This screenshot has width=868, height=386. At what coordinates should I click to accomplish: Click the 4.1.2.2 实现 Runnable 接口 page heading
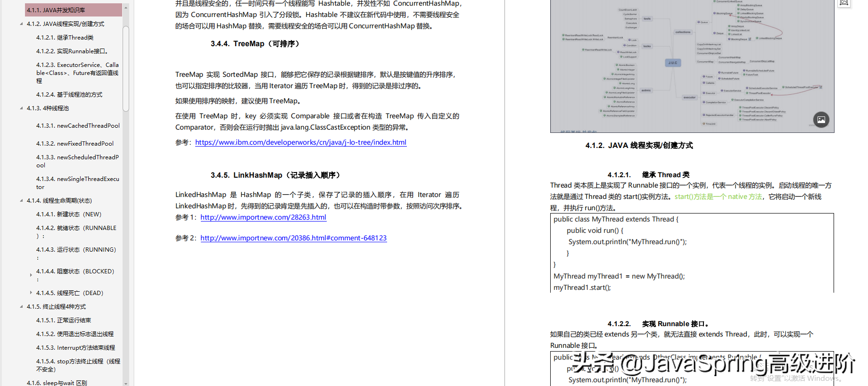click(658, 324)
